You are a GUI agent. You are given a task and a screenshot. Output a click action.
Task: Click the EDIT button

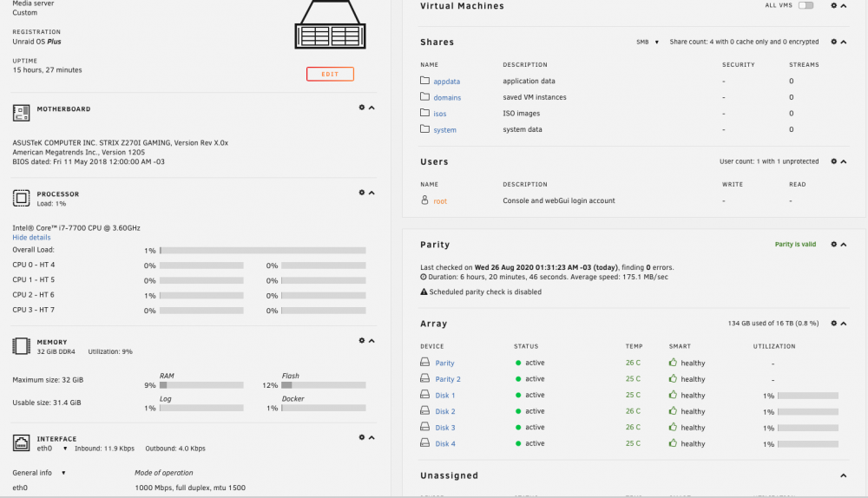pos(330,74)
